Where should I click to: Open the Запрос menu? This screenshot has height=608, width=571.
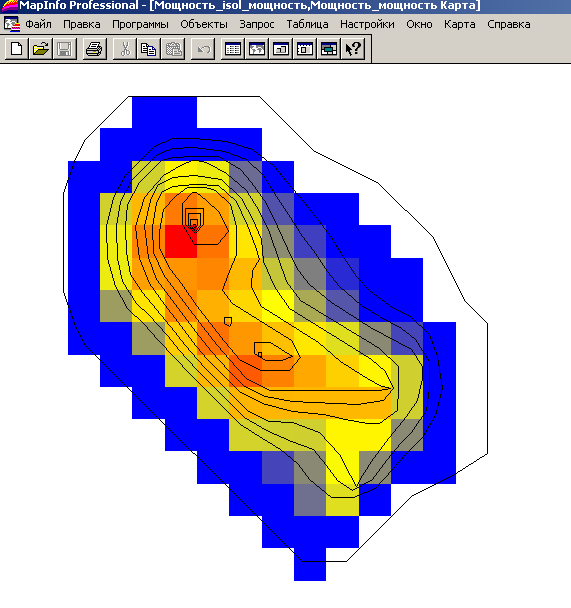[257, 24]
